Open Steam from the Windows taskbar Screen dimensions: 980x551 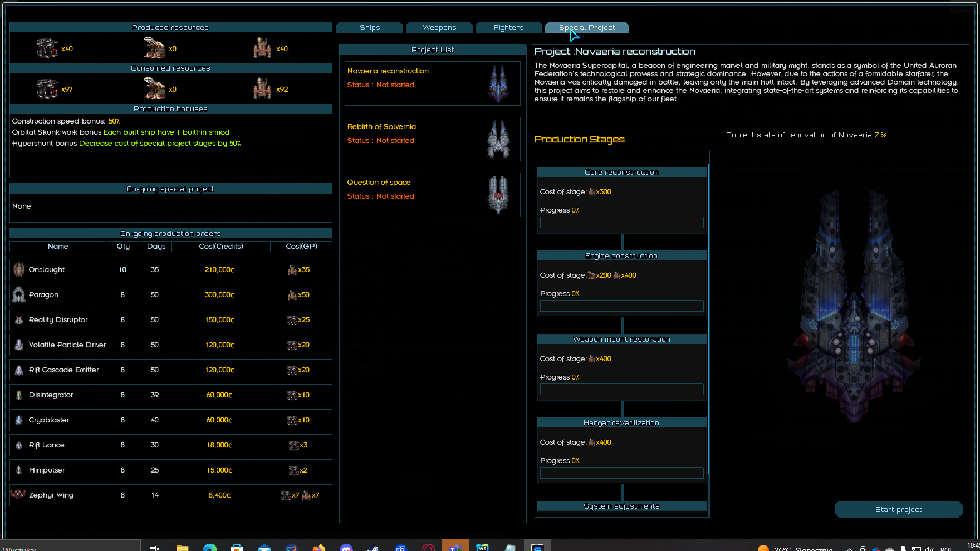click(x=373, y=548)
